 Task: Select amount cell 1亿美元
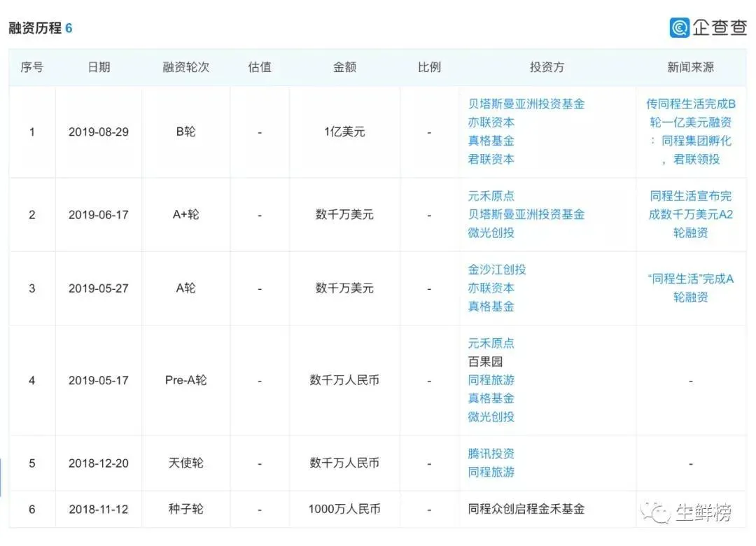coord(344,131)
